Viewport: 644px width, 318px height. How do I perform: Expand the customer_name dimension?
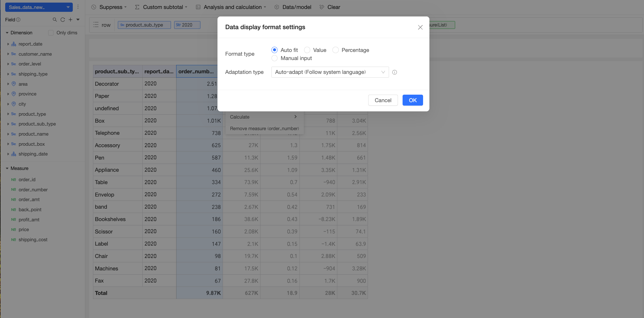coord(8,54)
